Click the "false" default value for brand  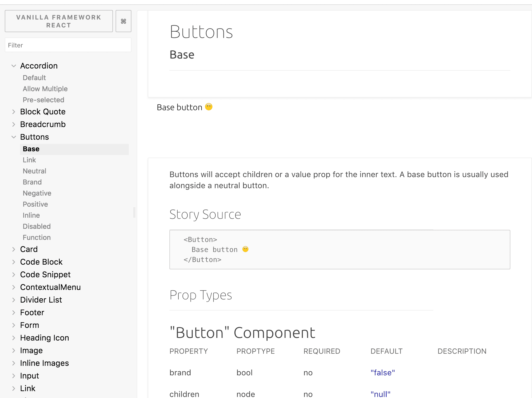point(383,372)
